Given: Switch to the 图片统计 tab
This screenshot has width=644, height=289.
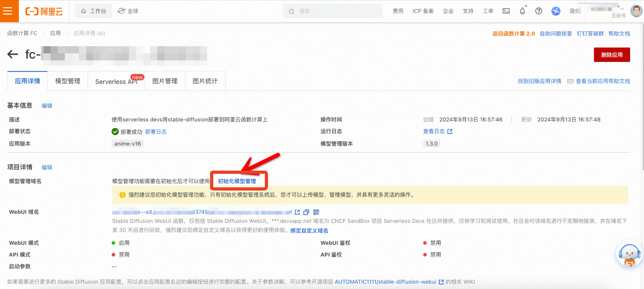Looking at the screenshot, I should click(x=205, y=81).
